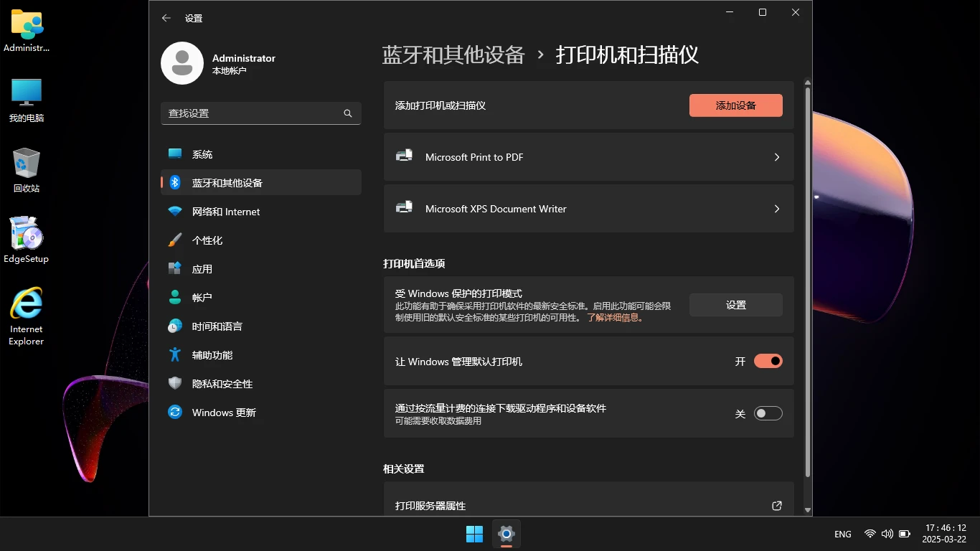The height and width of the screenshot is (551, 980).
Task: Click the 应用 apps icon
Action: click(x=175, y=268)
